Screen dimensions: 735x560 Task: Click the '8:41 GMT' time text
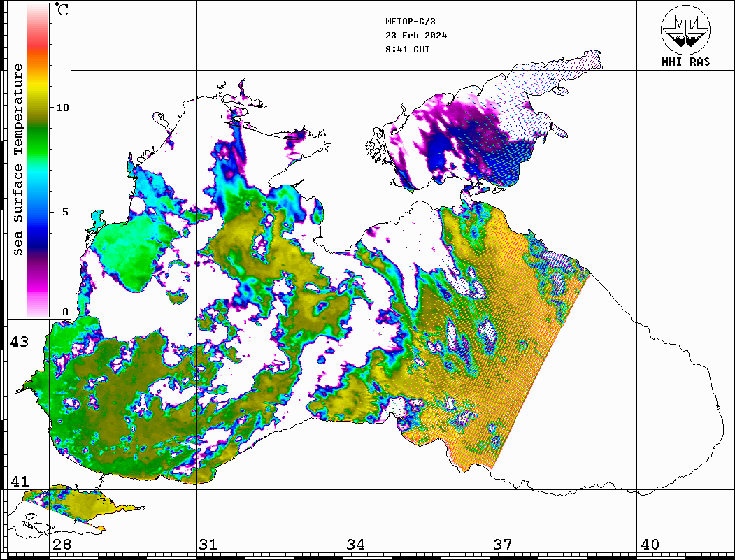(408, 49)
